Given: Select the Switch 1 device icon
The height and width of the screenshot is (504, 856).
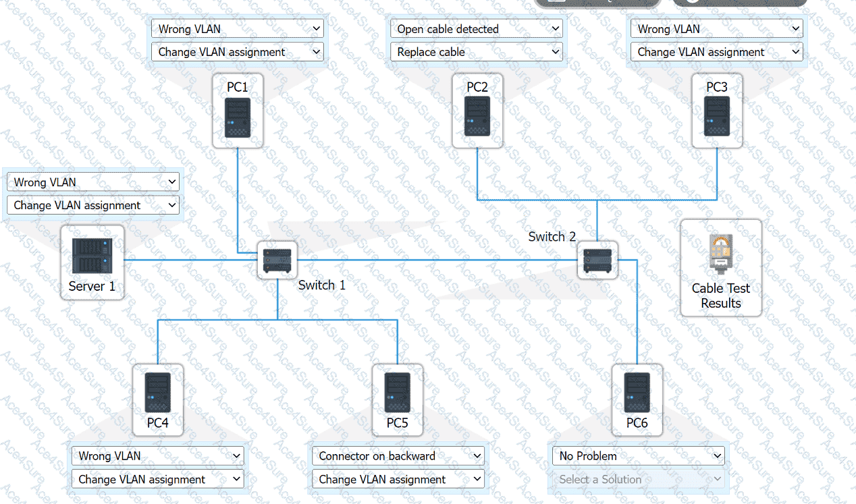Looking at the screenshot, I should [277, 260].
